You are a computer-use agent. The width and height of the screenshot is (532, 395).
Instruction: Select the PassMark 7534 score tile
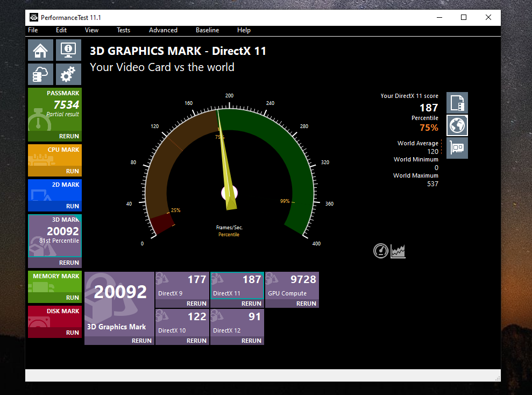click(x=55, y=110)
